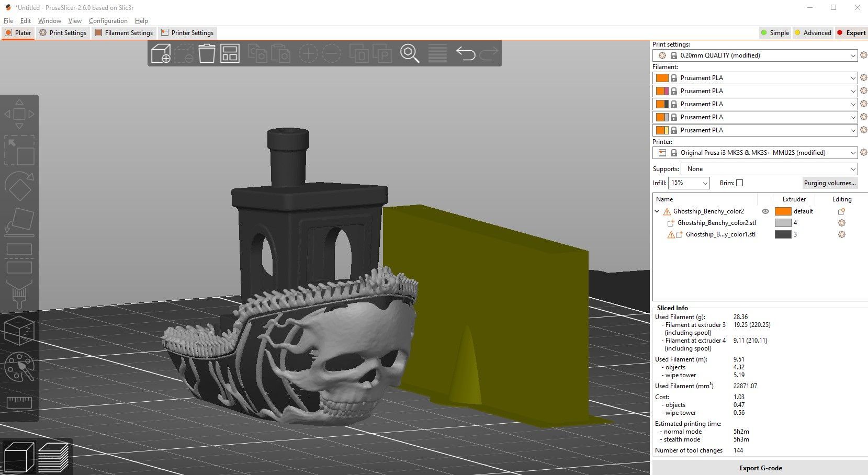Viewport: 868px width, 475px height.
Task: Click the Purging volumes button
Action: (830, 183)
